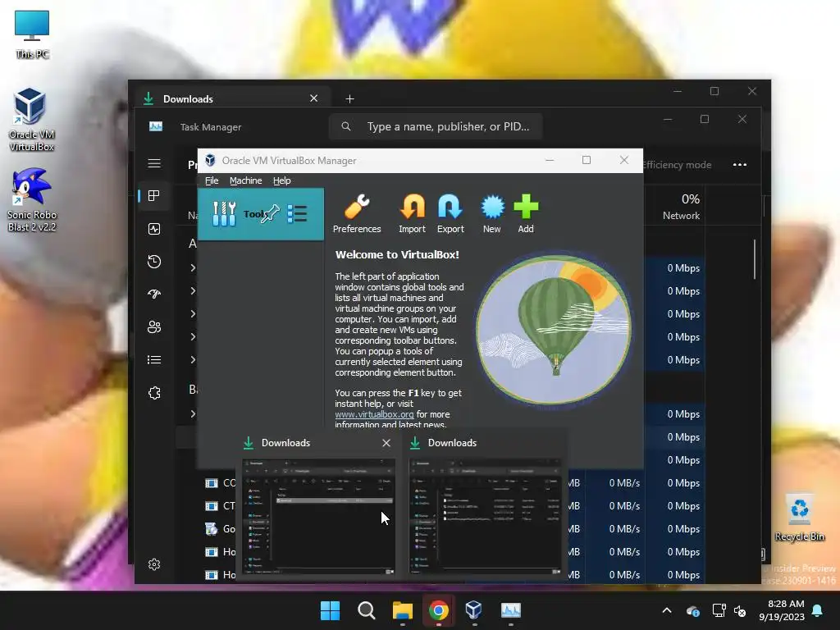Screen dimensions: 840x630
Task: Expand second process group chevron
Action: pos(193,291)
